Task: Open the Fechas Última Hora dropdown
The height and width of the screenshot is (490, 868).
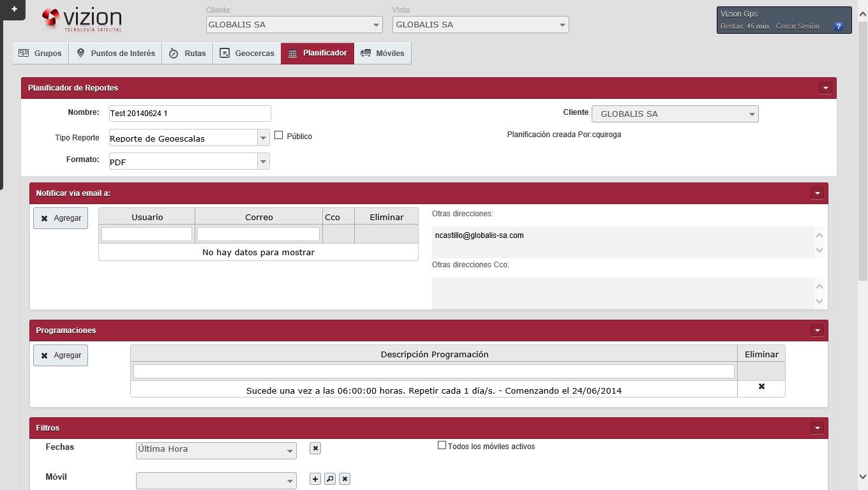Action: point(216,450)
